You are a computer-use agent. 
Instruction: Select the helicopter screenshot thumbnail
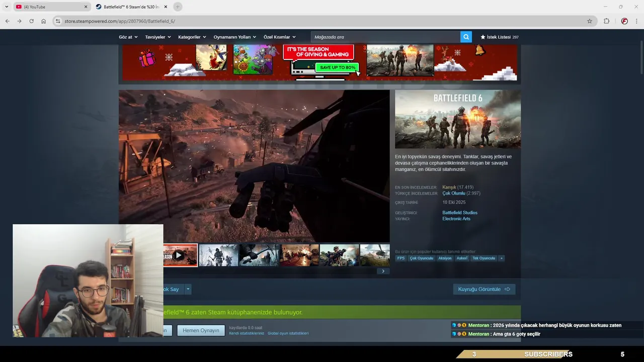point(375,255)
